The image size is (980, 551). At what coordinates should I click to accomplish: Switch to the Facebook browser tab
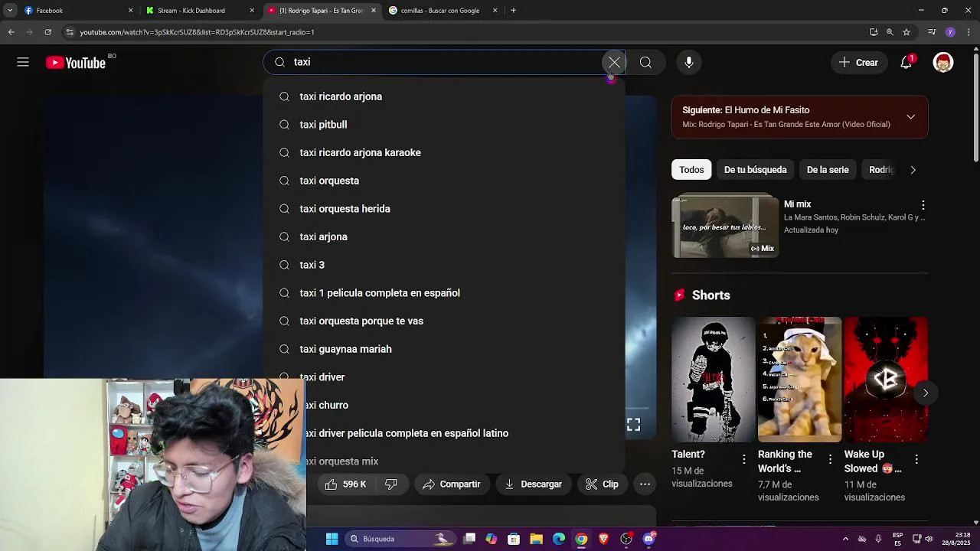[x=77, y=11]
